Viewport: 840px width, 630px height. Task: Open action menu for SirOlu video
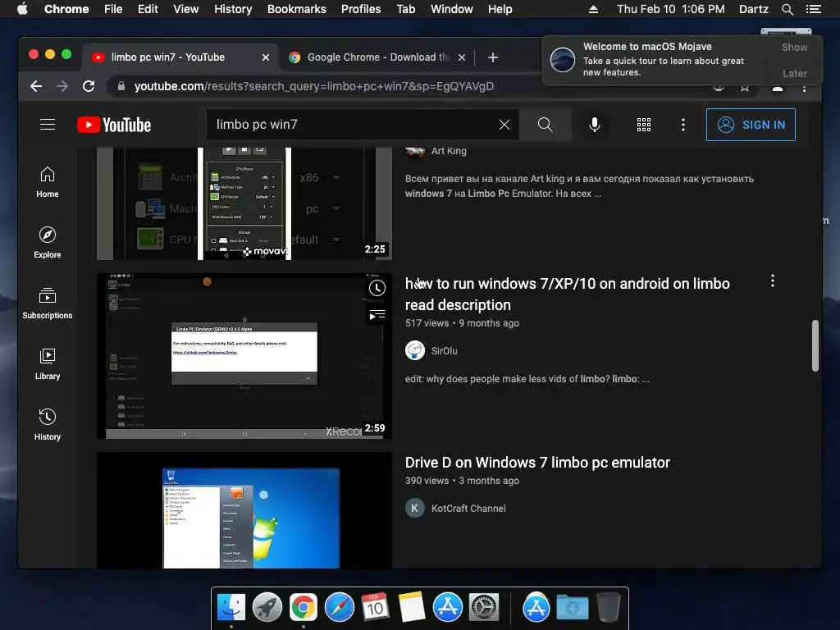[772, 281]
